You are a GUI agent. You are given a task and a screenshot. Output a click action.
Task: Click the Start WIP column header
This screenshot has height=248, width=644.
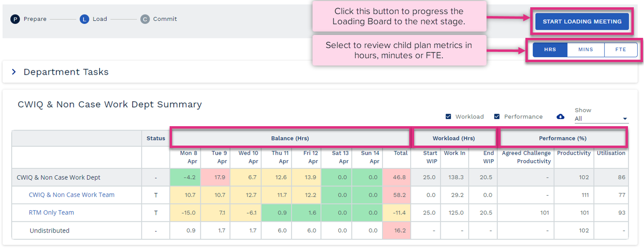pos(425,157)
